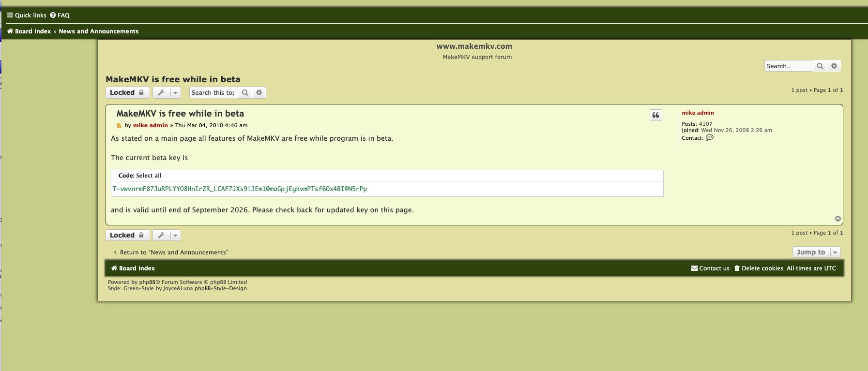
Task: Open upper topic tools wrench dropdown
Action: [167, 92]
